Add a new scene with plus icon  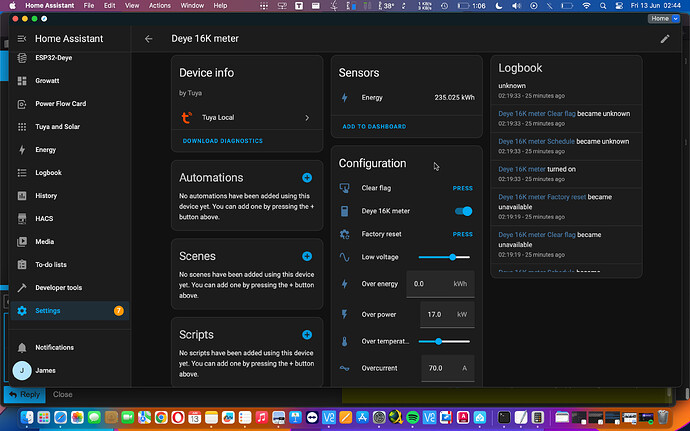point(307,256)
